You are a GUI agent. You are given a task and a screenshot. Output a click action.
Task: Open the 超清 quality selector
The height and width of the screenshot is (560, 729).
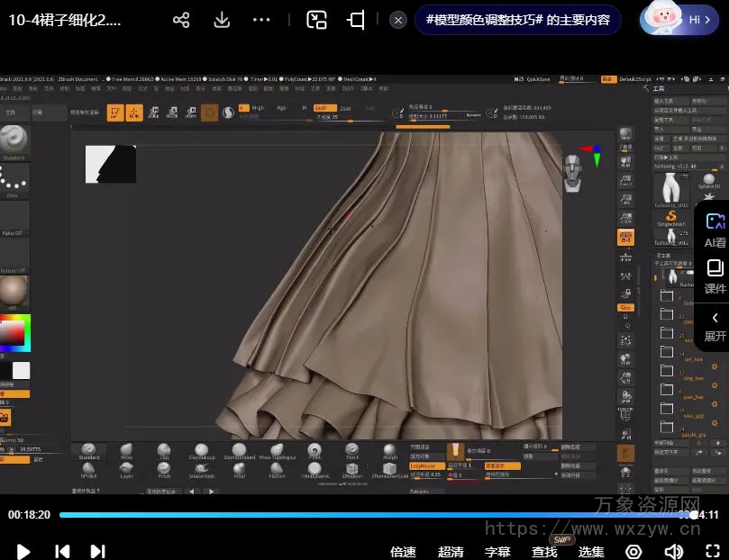(451, 551)
